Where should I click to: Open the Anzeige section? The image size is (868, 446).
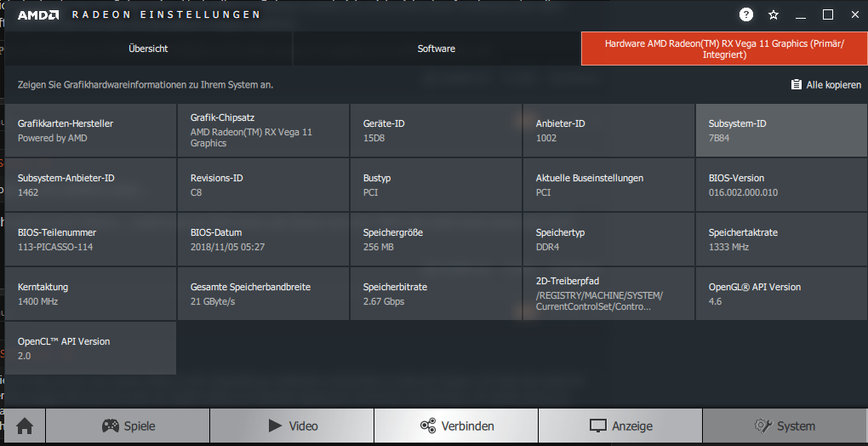coord(620,426)
